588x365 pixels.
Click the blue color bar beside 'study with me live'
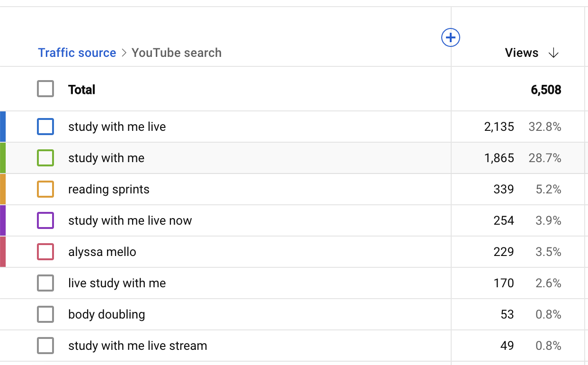point(3,127)
